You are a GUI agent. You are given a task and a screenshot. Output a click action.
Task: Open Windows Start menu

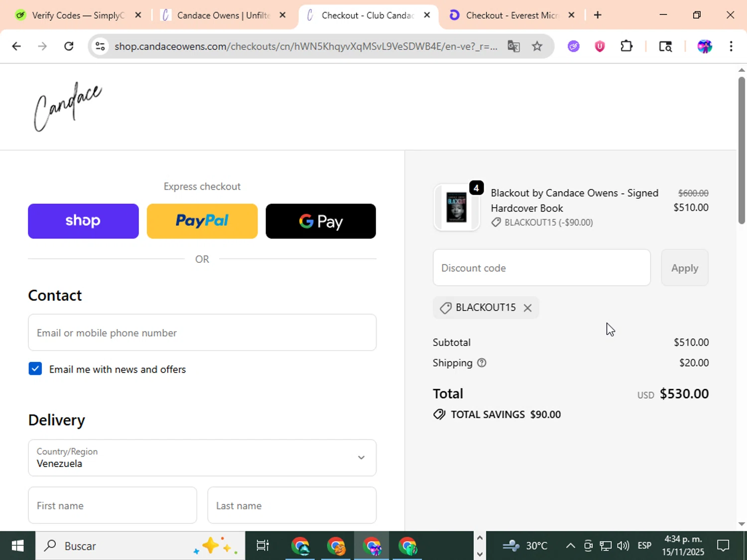[17, 546]
